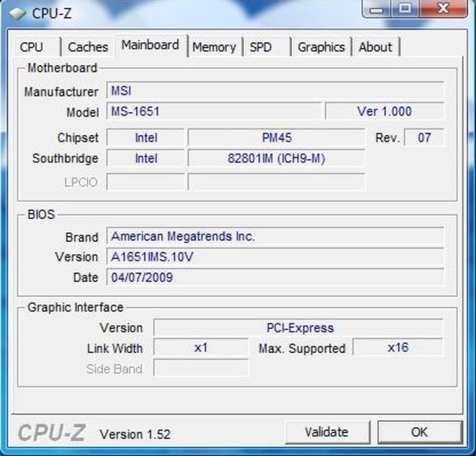476x456 pixels.
Task: Open the Graphics tab
Action: [x=321, y=47]
